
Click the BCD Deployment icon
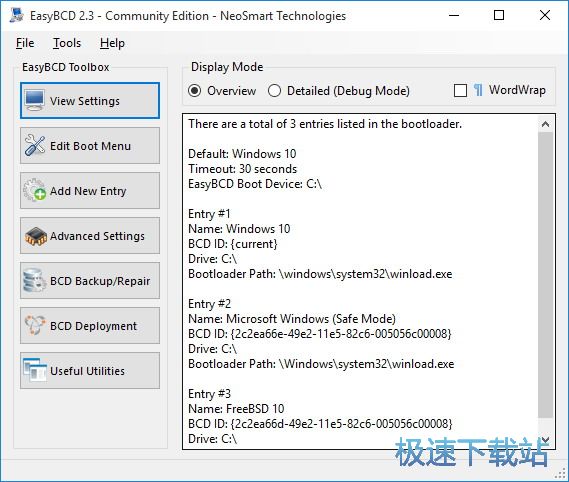(35, 325)
